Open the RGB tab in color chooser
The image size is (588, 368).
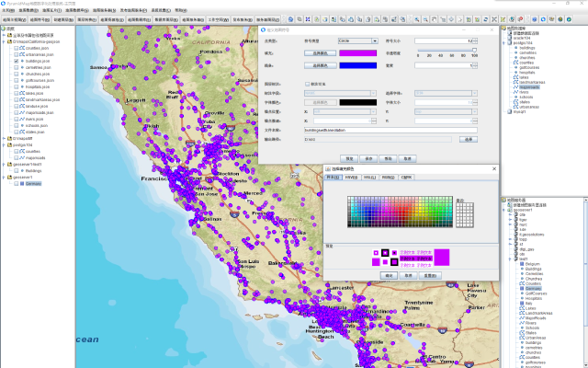click(x=388, y=178)
